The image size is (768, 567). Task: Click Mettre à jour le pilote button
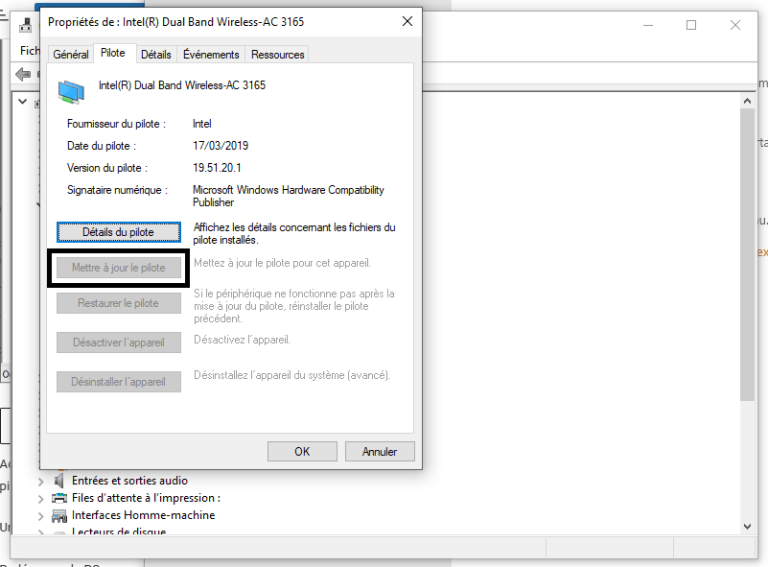119,268
